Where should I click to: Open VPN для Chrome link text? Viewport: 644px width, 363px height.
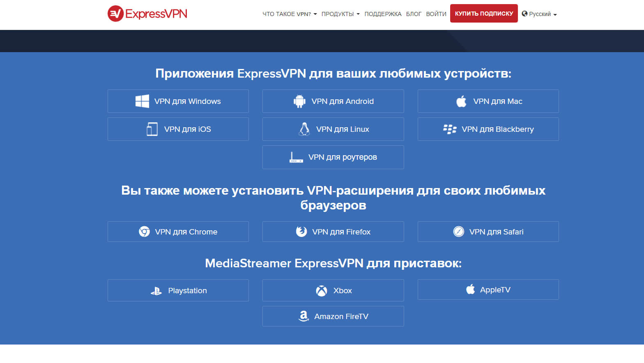(186, 232)
